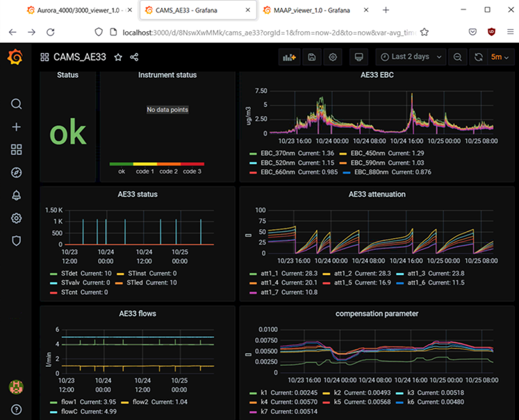This screenshot has height=420, width=519.
Task: Click the browser address bar URL
Action: pyautogui.click(x=269, y=33)
